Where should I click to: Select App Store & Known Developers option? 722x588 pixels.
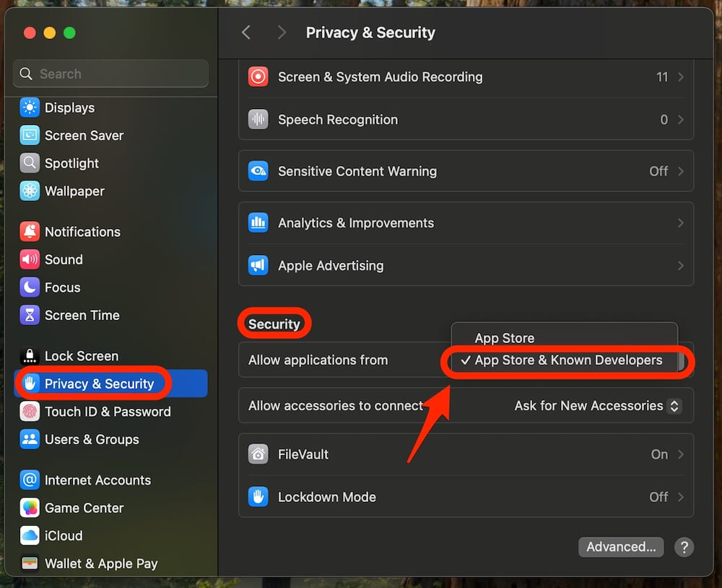[567, 360]
